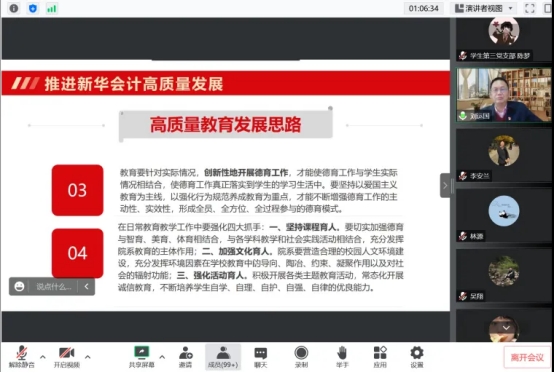Click the 共享屏幕 share screen button
The image size is (554, 373).
point(142,357)
